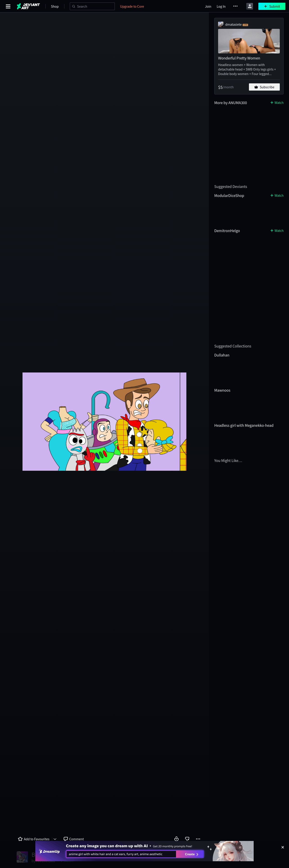Click the award badge icon below the artwork
Image resolution: width=289 pixels, height=868 pixels.
click(176, 839)
